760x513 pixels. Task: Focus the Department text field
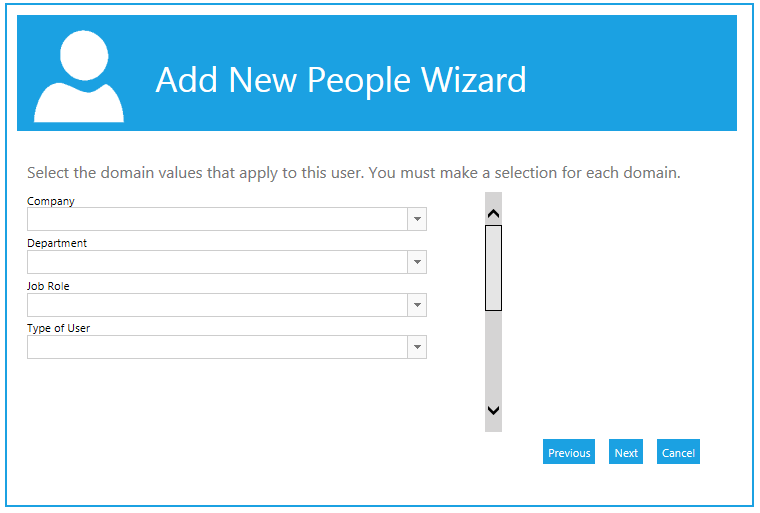coord(217,262)
